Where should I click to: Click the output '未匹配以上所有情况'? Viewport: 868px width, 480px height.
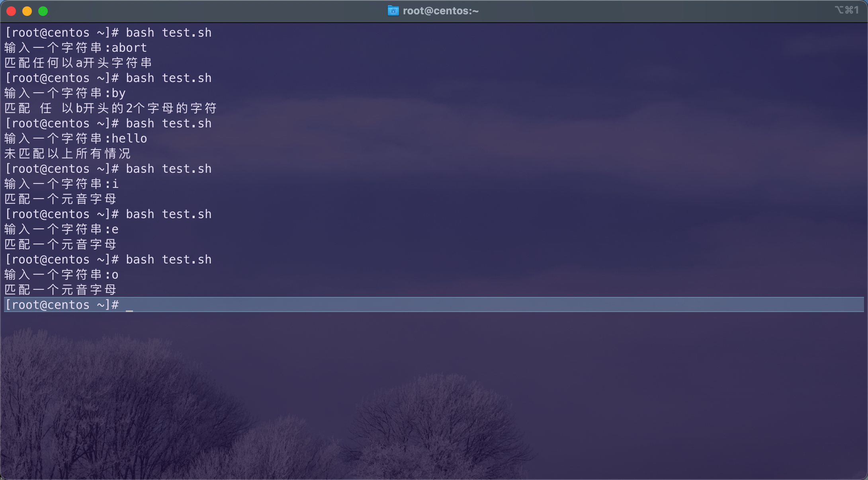[68, 154]
